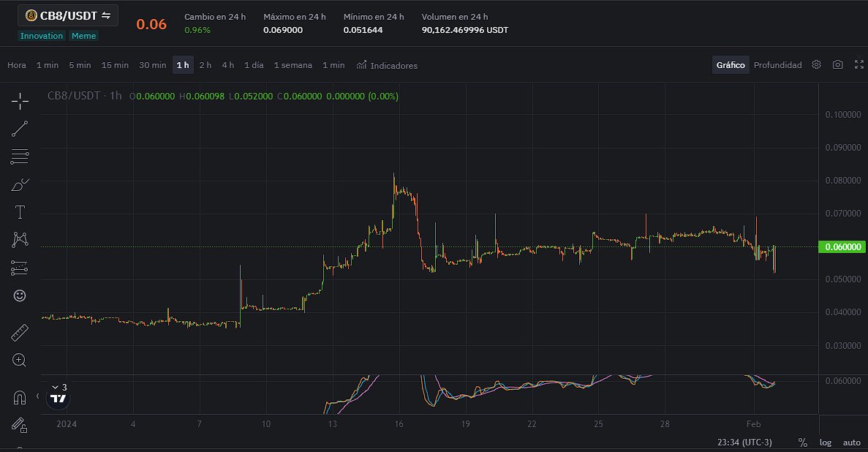The width and height of the screenshot is (868, 452).
Task: Open the Indicadores menu
Action: (x=387, y=65)
